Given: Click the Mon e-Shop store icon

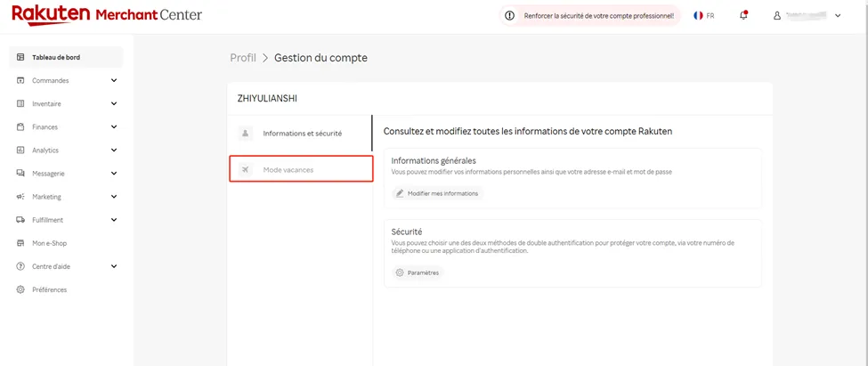Looking at the screenshot, I should pos(20,243).
